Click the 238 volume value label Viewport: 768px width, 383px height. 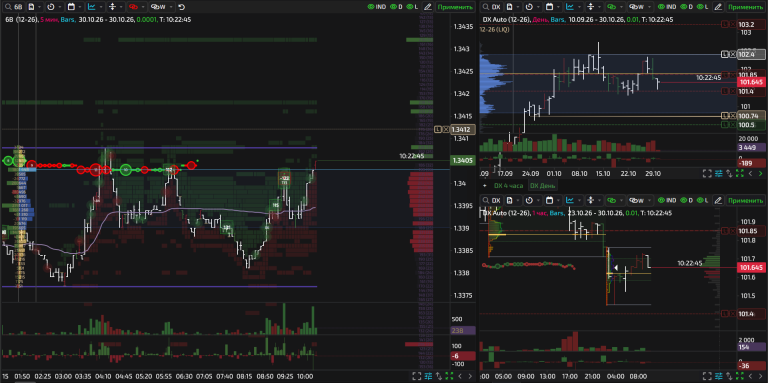(x=462, y=331)
